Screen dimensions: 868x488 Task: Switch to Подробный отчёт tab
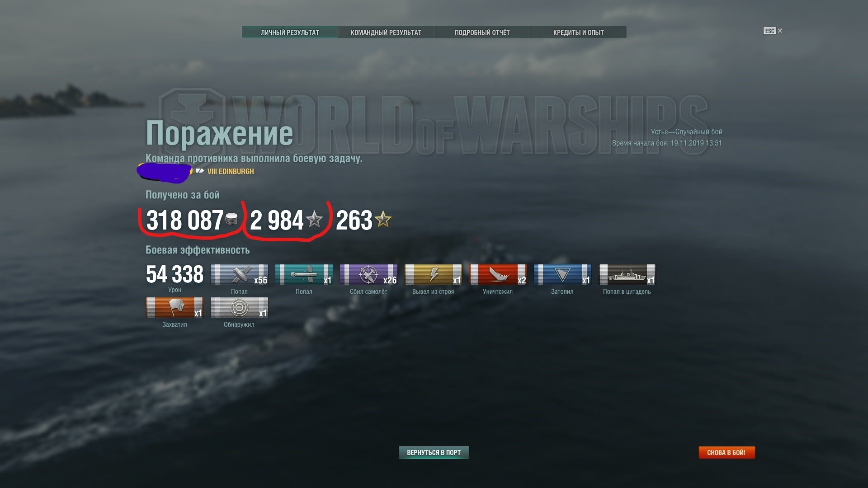click(x=482, y=33)
